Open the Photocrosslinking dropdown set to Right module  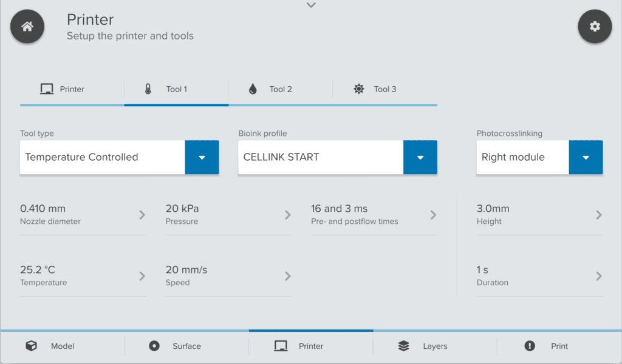coord(586,157)
